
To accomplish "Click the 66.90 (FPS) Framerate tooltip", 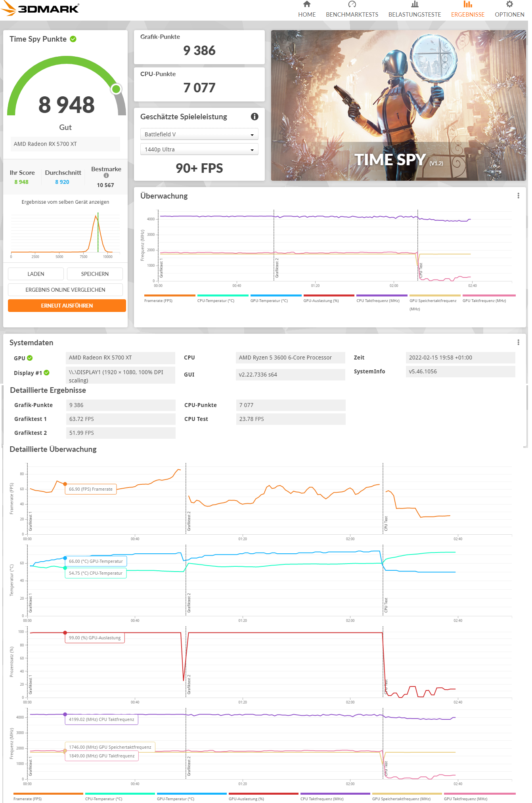I will [x=91, y=489].
